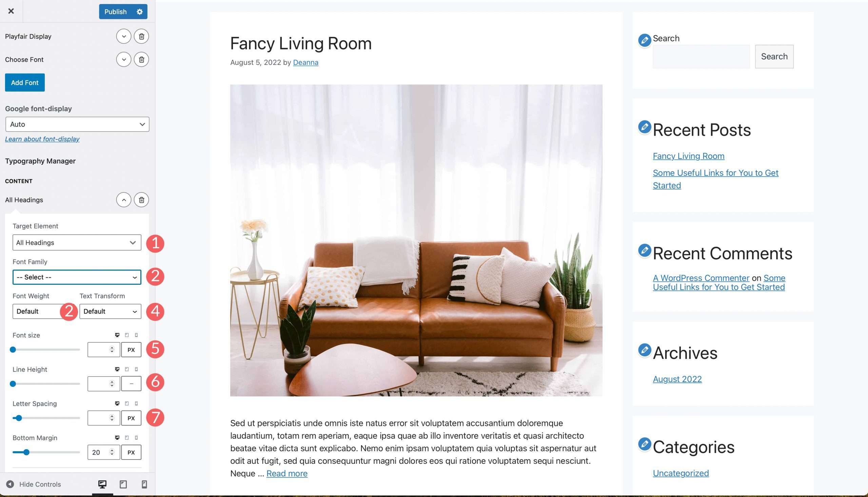Click the Hide Controls toggle at bottom
This screenshot has height=497, width=868.
coord(34,484)
